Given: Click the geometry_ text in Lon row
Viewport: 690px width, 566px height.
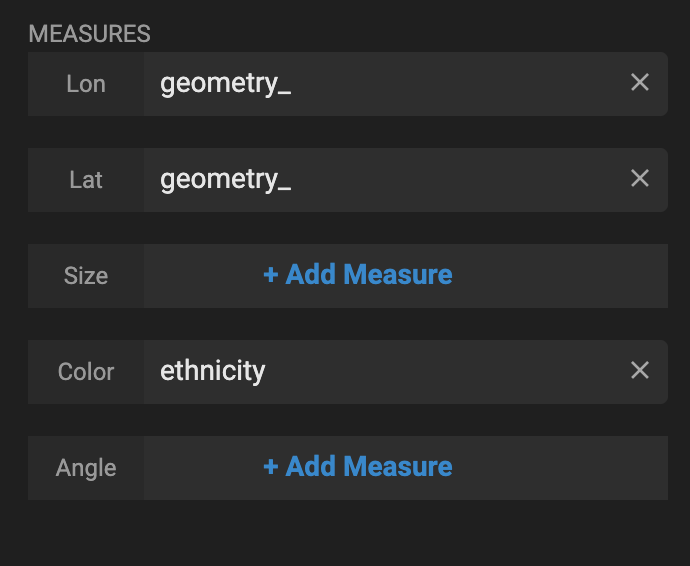Looking at the screenshot, I should point(225,83).
